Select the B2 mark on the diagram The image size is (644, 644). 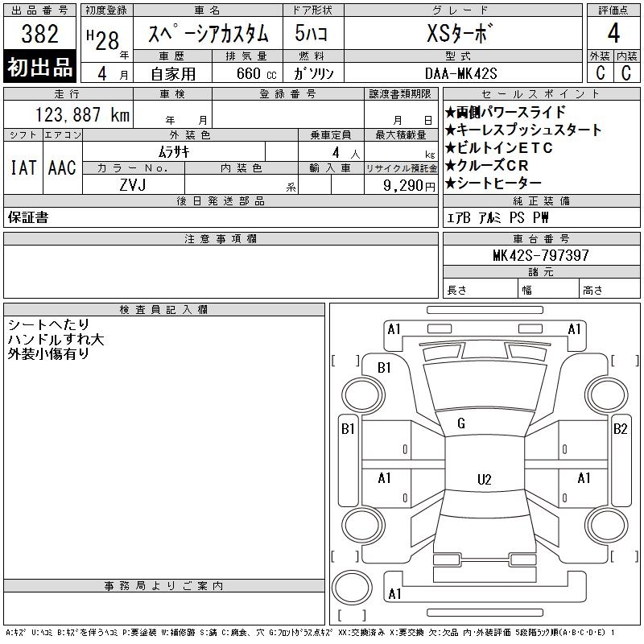pyautogui.click(x=620, y=429)
